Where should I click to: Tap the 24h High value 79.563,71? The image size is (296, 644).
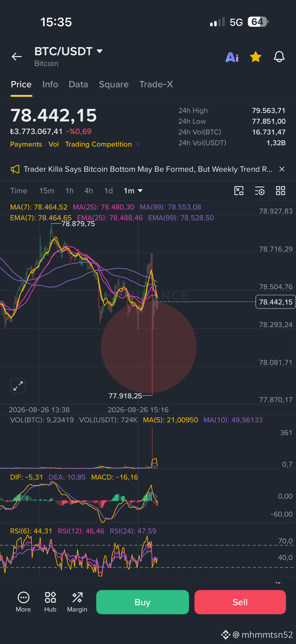pos(269,111)
